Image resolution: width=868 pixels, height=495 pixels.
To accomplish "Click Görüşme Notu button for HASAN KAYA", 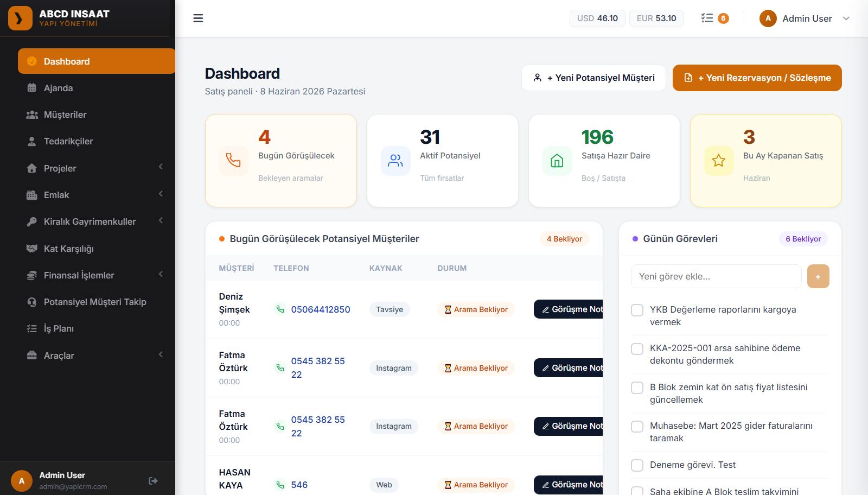I will tap(569, 485).
